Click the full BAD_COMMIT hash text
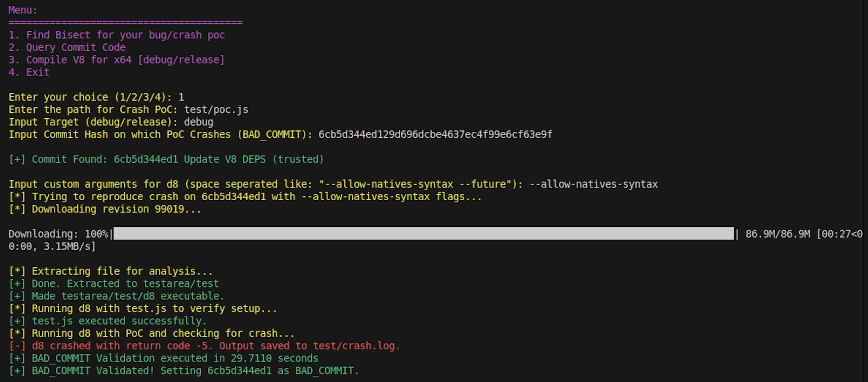 (435, 135)
